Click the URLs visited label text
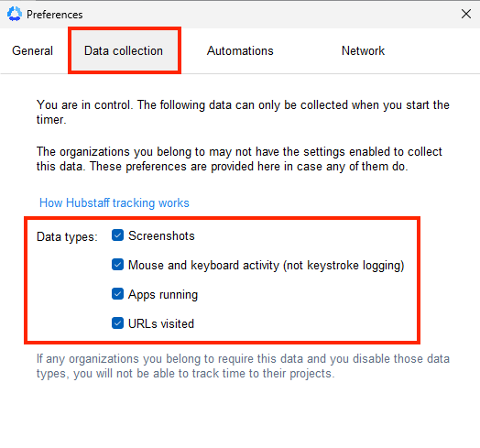Screen dimensions: 480x448 click(161, 323)
